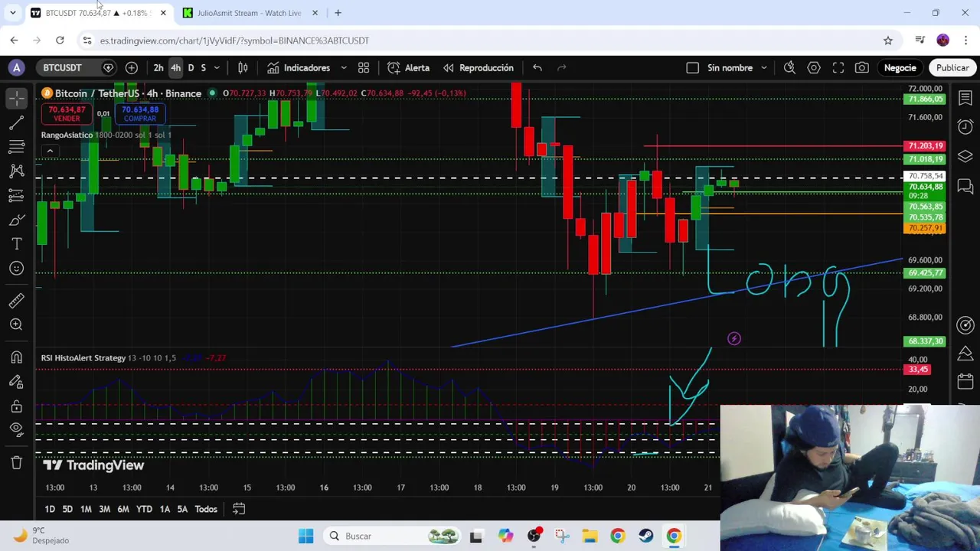
Task: Select the ruler measure tool
Action: click(17, 301)
